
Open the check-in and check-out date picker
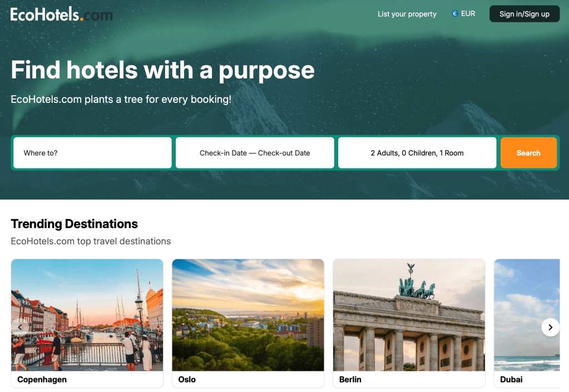point(255,153)
